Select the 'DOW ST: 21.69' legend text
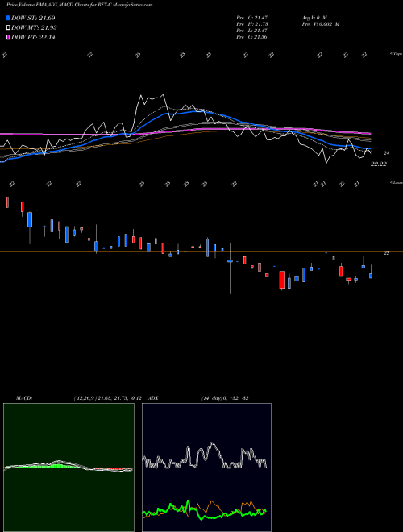This screenshot has height=532, width=403. 33,18
